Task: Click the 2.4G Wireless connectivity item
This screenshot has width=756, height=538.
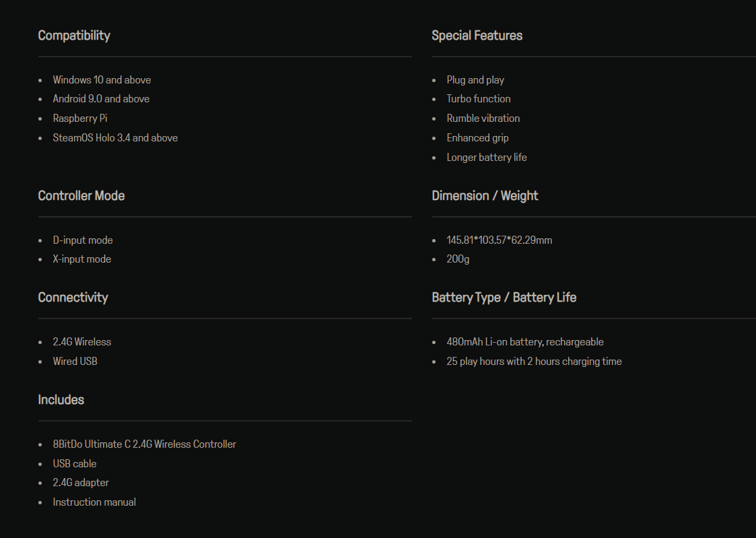Action: tap(82, 342)
